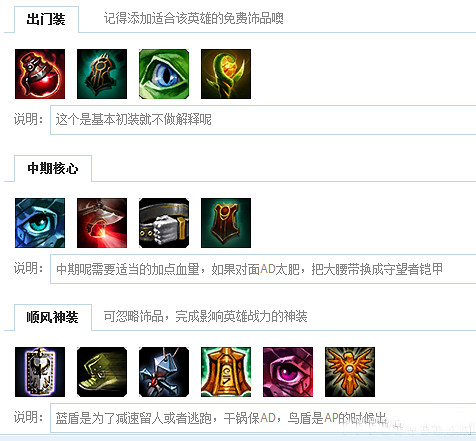Viewport: 476px width, 441px height.
Task: Select the brown chest armor icon in 中期核心
Action: point(226,223)
